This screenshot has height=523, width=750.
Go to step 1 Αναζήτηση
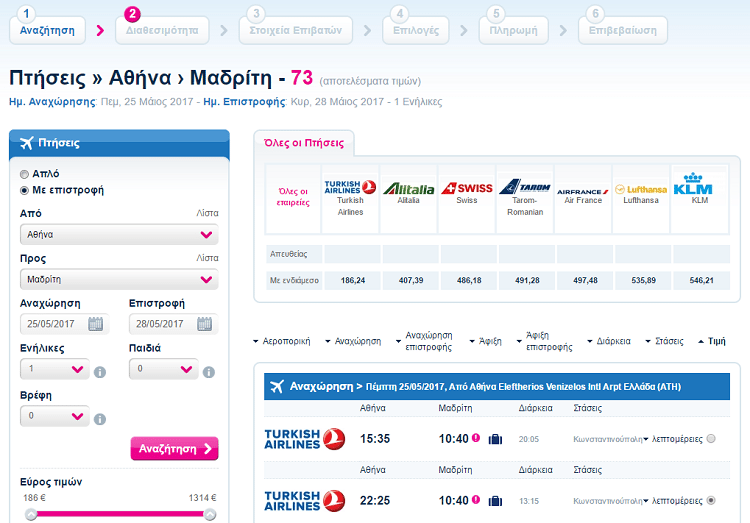point(47,30)
